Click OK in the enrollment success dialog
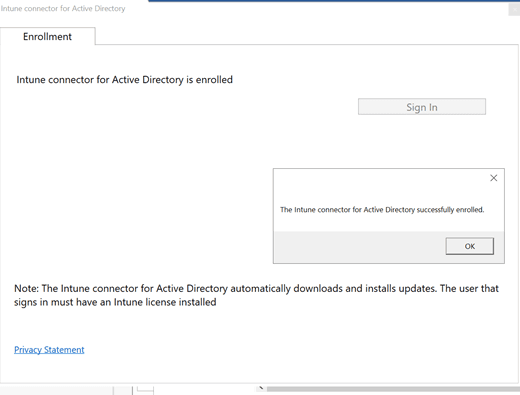 (469, 246)
